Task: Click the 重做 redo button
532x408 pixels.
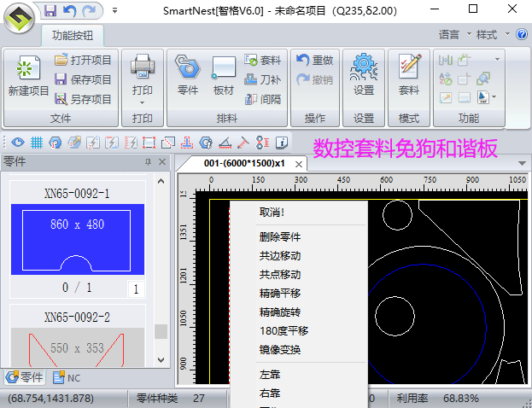Action: (x=315, y=60)
